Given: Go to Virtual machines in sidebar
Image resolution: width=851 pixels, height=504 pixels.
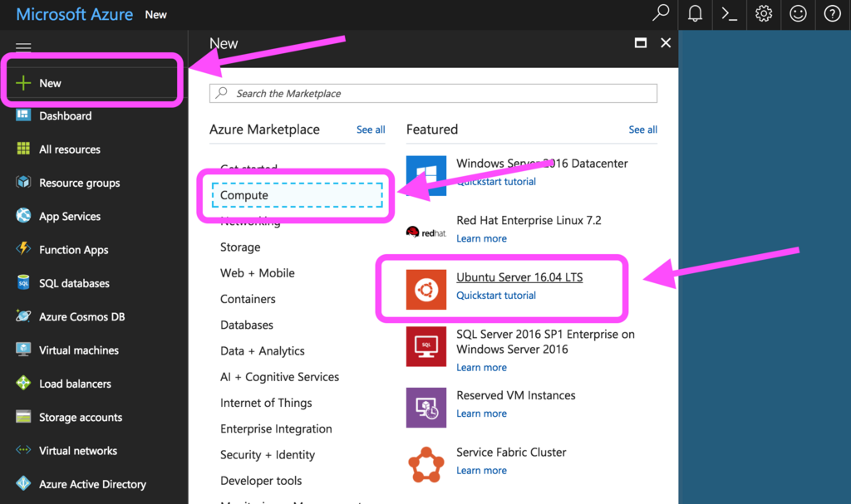Looking at the screenshot, I should (x=79, y=350).
